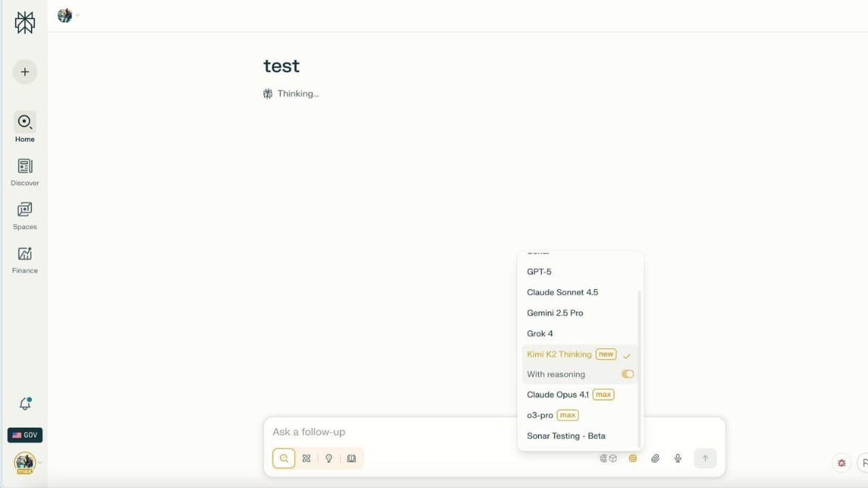Open the Discover section in the sidebar
This screenshot has height=488, width=868.
(x=25, y=172)
